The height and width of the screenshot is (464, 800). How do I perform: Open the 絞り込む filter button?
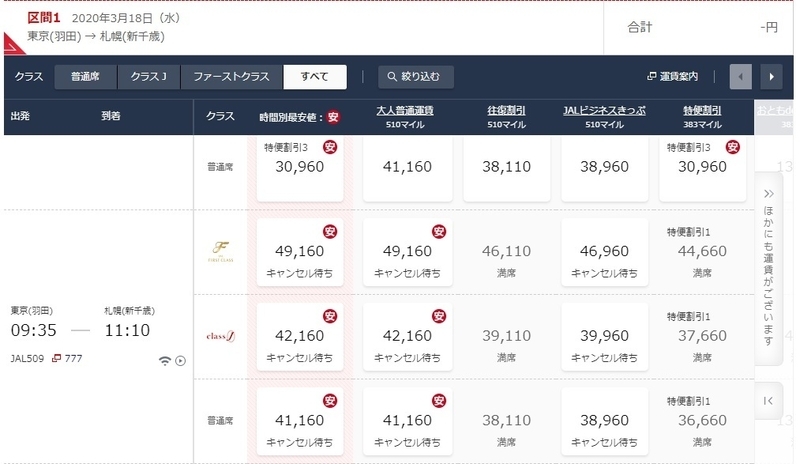(416, 77)
